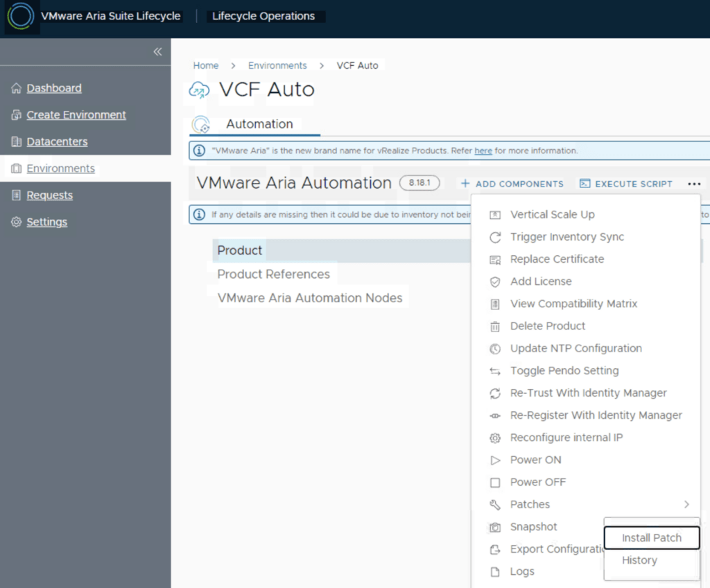Open the three-dot more actions menu
The width and height of the screenshot is (710, 588).
click(x=694, y=184)
